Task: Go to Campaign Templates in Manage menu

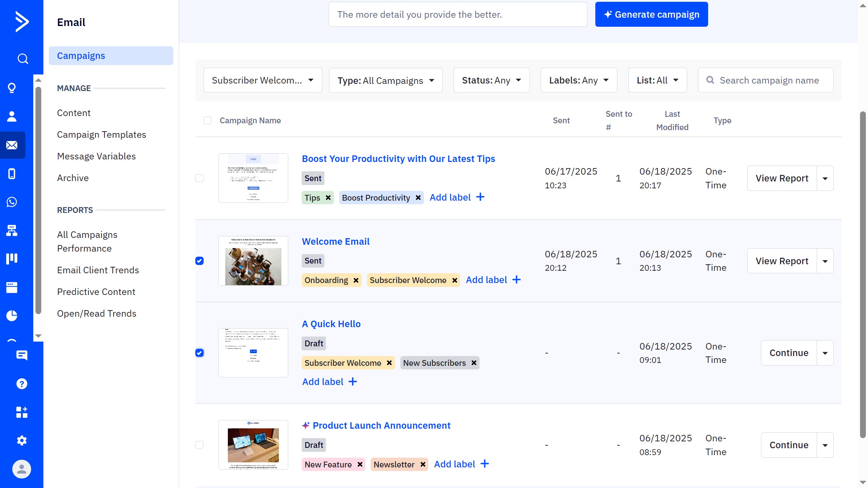Action: coord(102,134)
